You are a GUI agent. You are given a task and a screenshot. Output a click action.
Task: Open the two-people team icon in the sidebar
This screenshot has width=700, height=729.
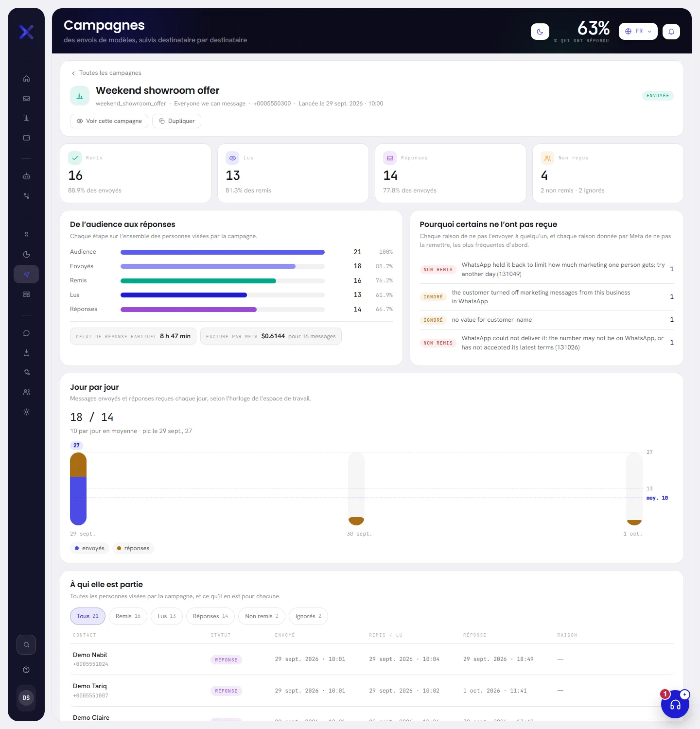click(26, 392)
